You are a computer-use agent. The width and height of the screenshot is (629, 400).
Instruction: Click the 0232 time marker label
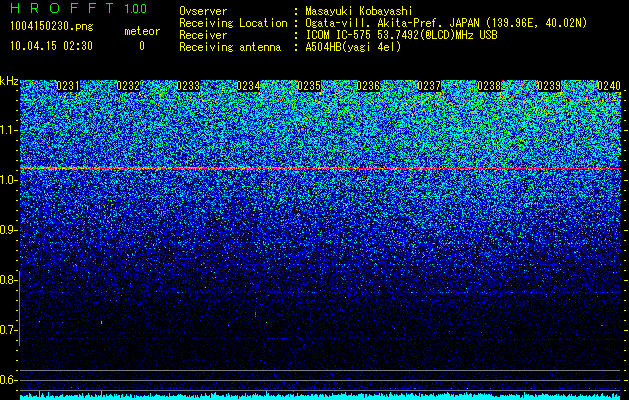point(128,86)
